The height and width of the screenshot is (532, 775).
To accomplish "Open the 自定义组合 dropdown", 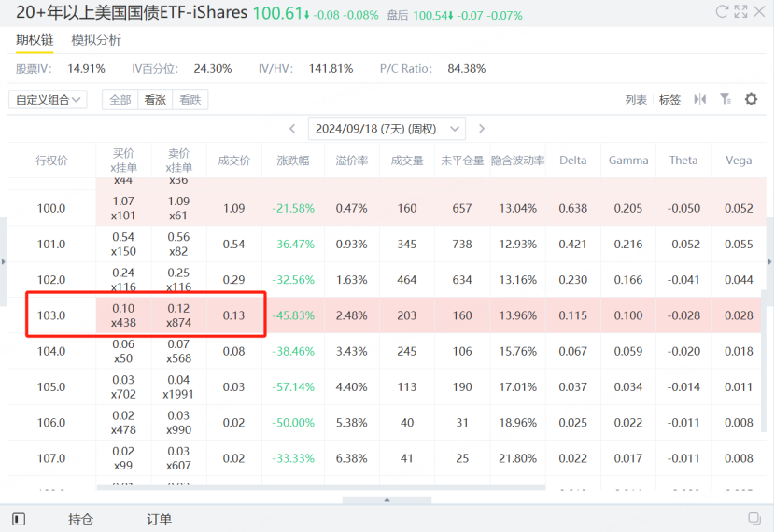I will [x=48, y=99].
